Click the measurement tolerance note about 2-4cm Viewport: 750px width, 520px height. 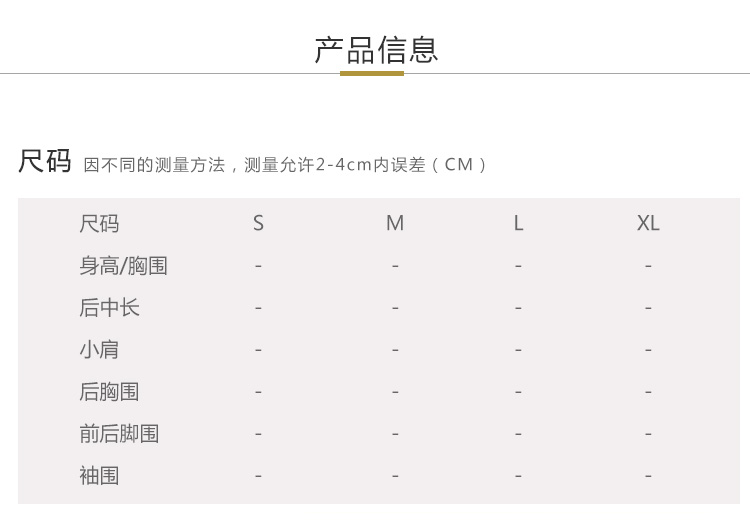tap(286, 165)
